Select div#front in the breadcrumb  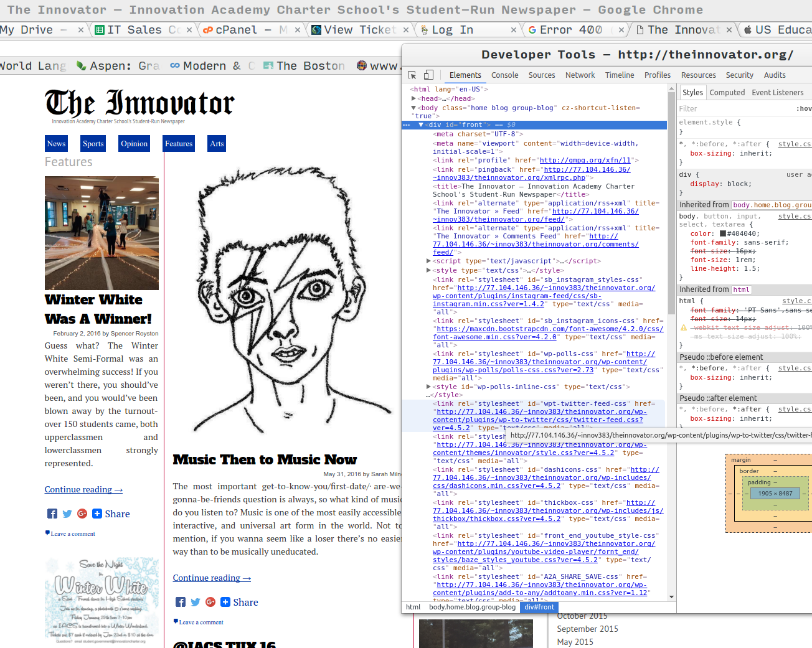point(539,607)
